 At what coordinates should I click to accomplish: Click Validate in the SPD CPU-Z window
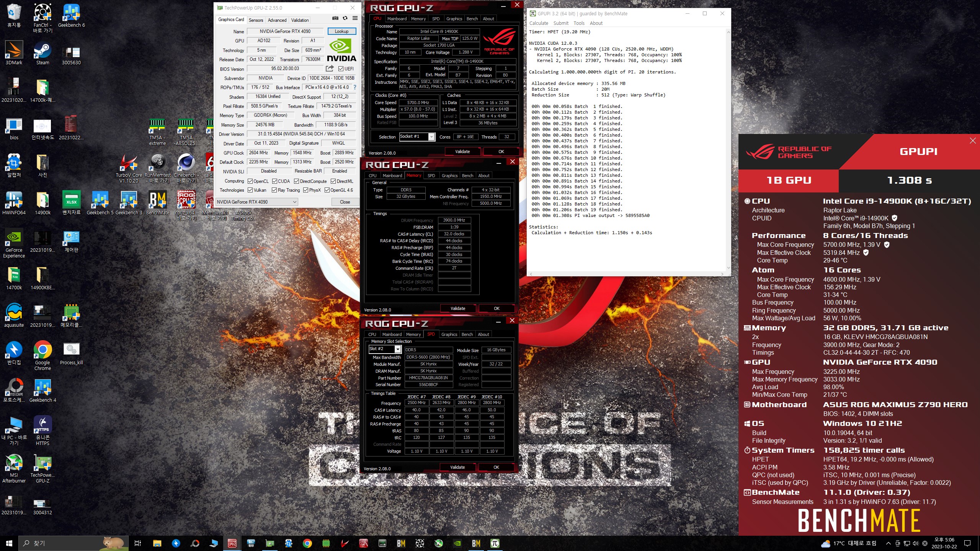(x=457, y=467)
